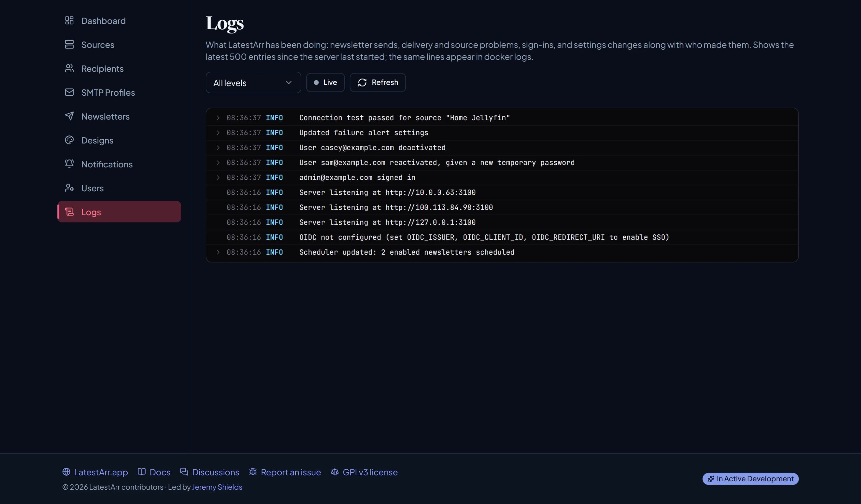Click the book icon beside Docs
The image size is (861, 504).
click(141, 472)
